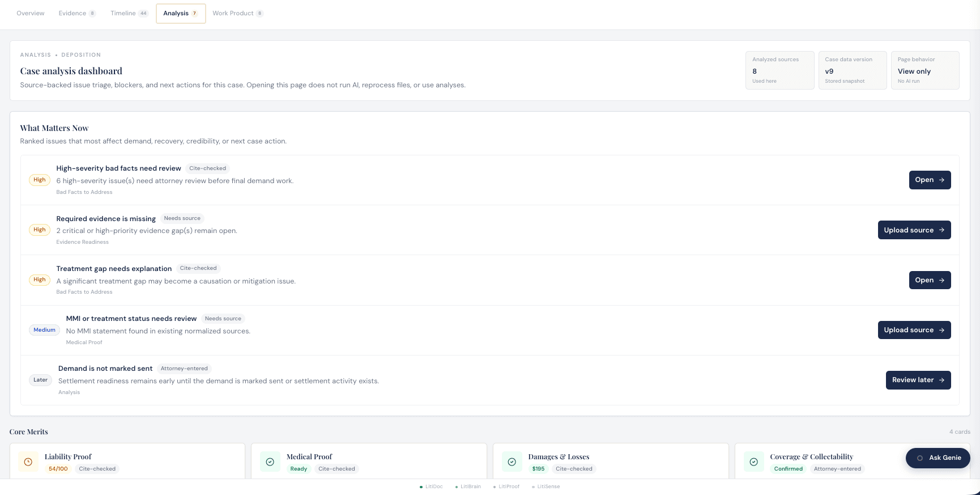The width and height of the screenshot is (980, 495).
Task: Click the 54/100 liability score badge
Action: (x=58, y=469)
